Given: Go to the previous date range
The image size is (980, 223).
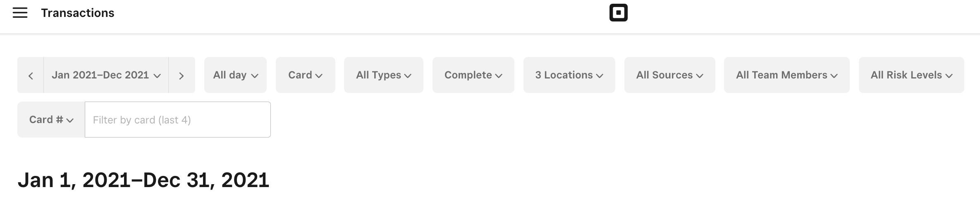Looking at the screenshot, I should [x=31, y=75].
